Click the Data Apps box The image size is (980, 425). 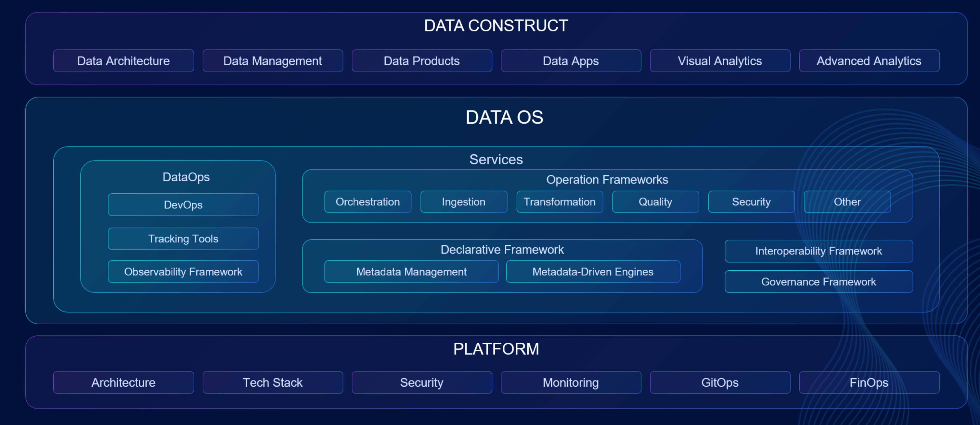571,61
